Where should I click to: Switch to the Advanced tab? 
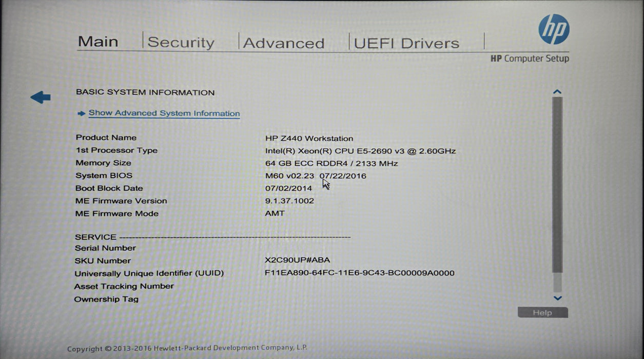(284, 43)
